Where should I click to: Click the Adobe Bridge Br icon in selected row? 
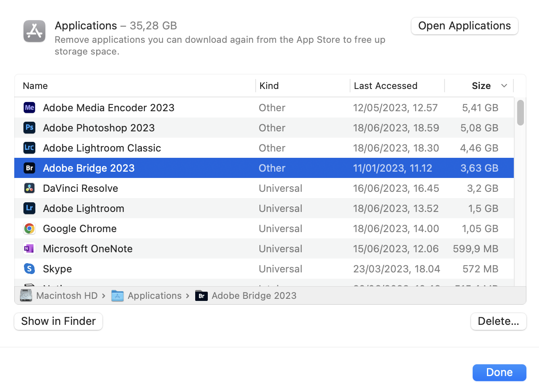pos(29,168)
